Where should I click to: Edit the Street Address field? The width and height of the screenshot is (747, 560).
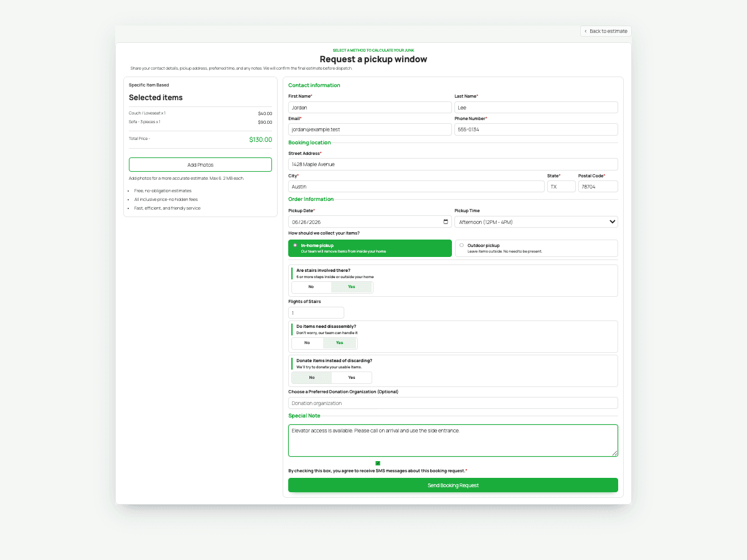453,164
